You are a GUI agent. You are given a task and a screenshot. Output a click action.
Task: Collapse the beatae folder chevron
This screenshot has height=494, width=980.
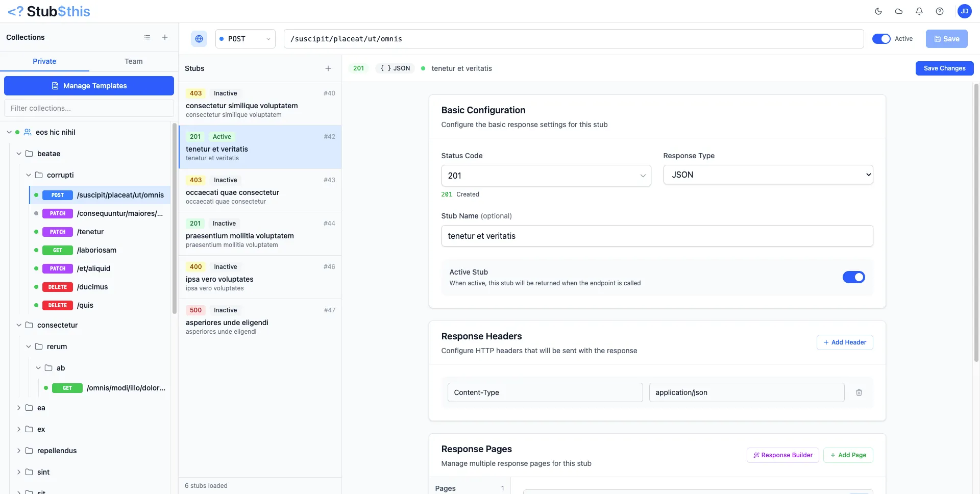tap(19, 154)
